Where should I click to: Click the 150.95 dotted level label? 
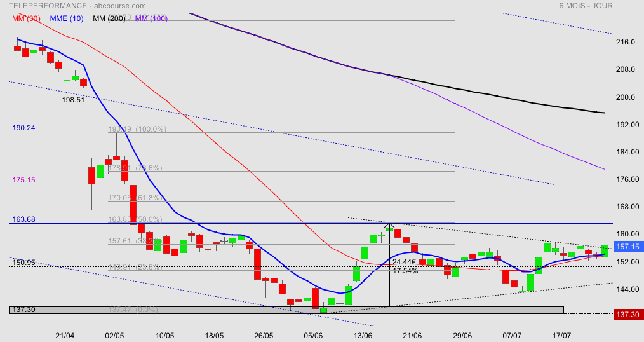pyautogui.click(x=24, y=263)
